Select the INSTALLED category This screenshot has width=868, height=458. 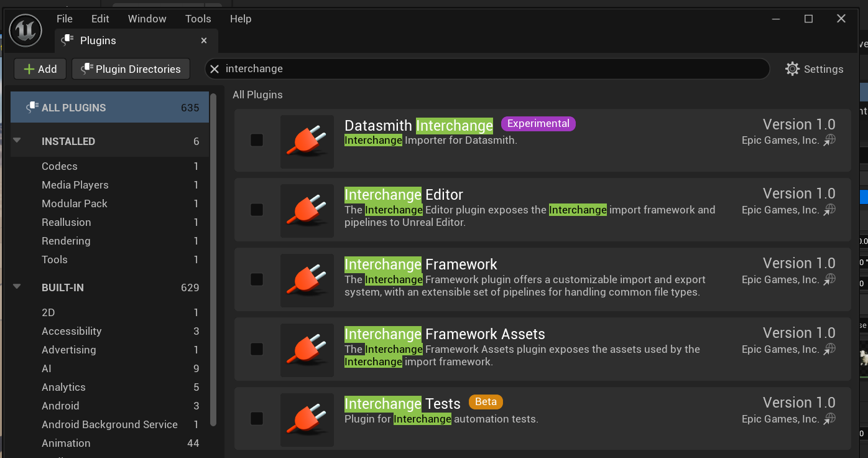[109, 141]
